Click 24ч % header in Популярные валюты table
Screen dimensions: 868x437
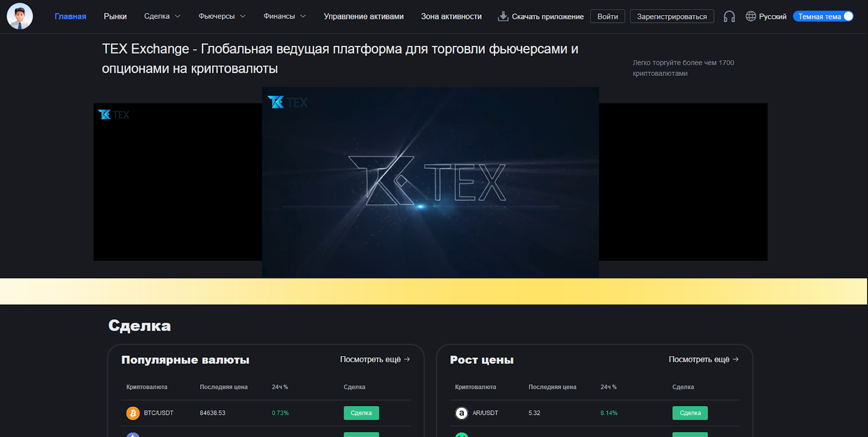click(x=280, y=387)
